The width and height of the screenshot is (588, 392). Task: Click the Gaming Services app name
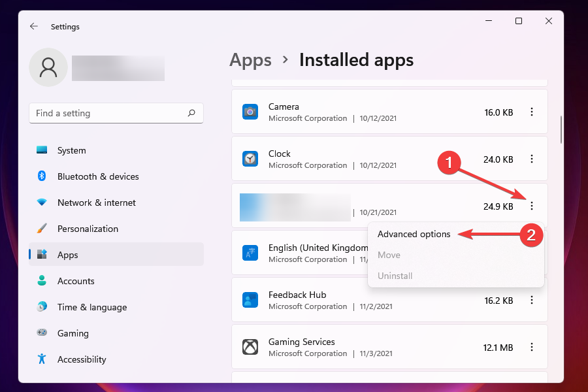(301, 342)
